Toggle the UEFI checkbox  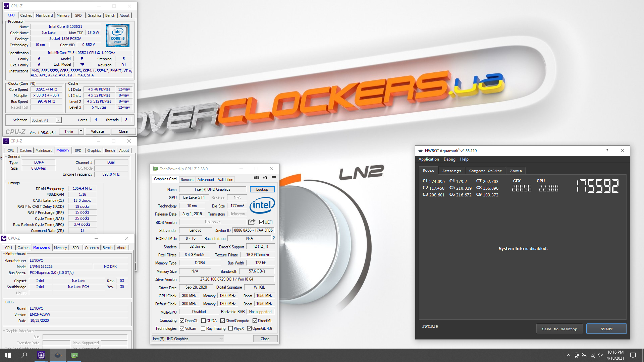pyautogui.click(x=262, y=222)
